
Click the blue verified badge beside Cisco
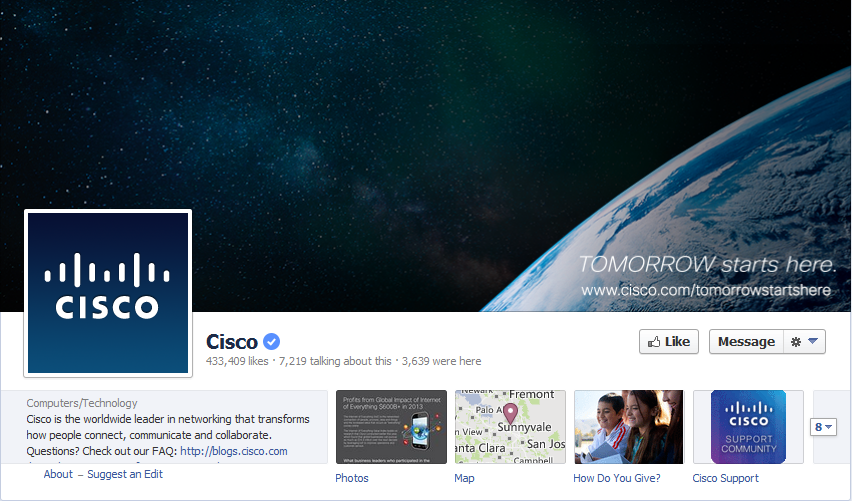[272, 342]
